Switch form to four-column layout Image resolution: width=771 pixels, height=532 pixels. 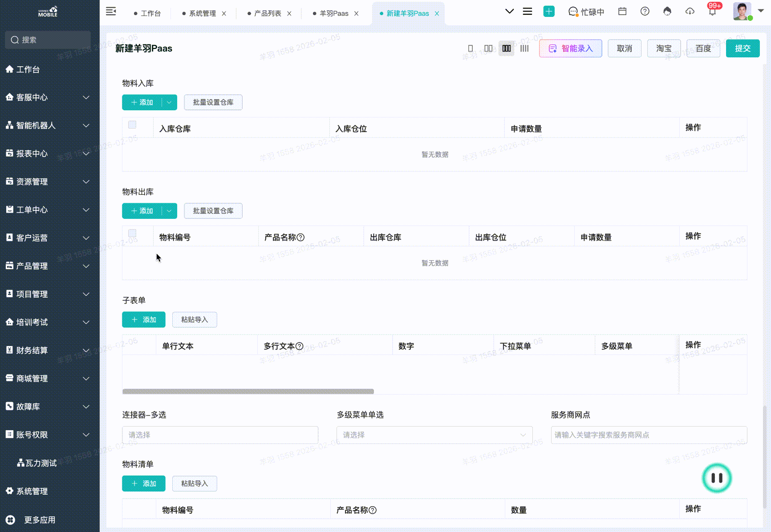524,48
